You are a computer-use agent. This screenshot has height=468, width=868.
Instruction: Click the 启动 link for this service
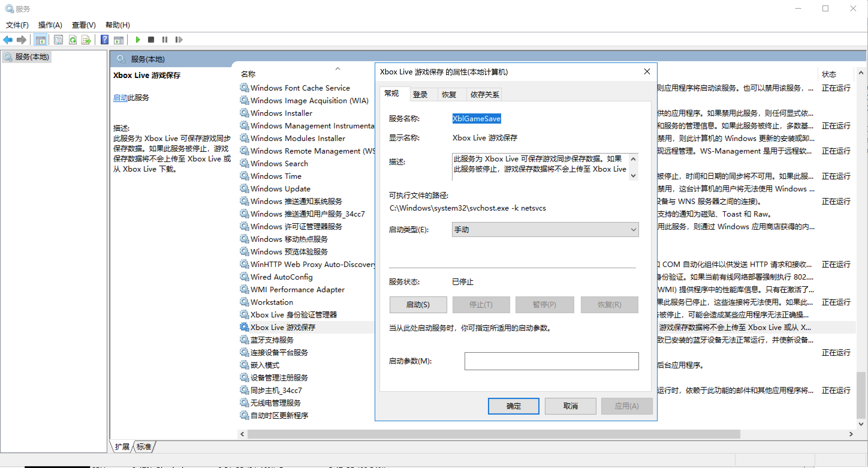(x=120, y=98)
